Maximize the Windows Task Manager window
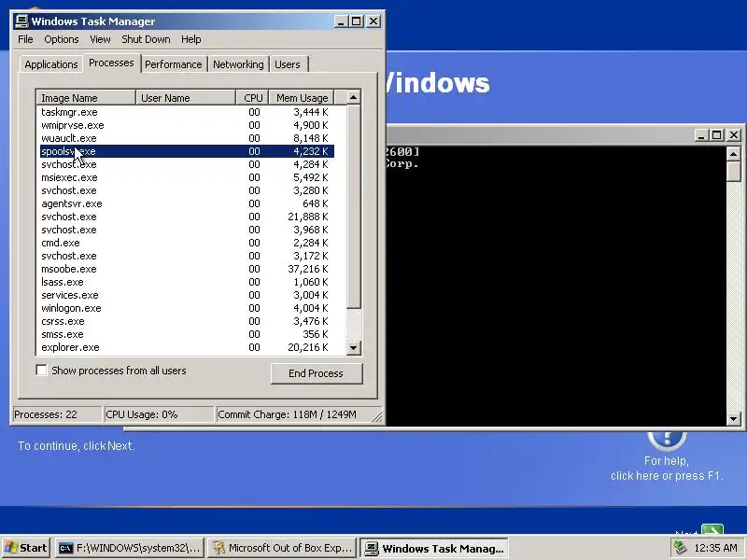This screenshot has height=560, width=747. coord(357,21)
